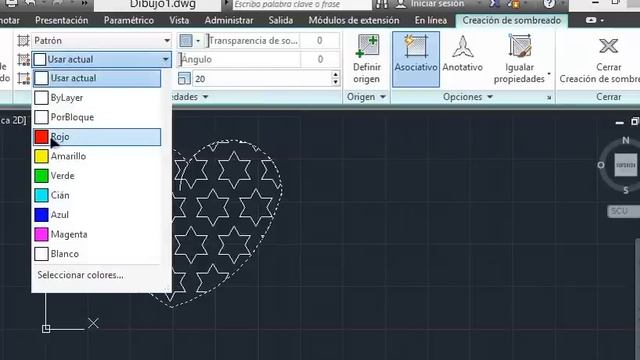The image size is (640, 360).
Task: Click the viewport minimize icon
Action: click(620, 122)
